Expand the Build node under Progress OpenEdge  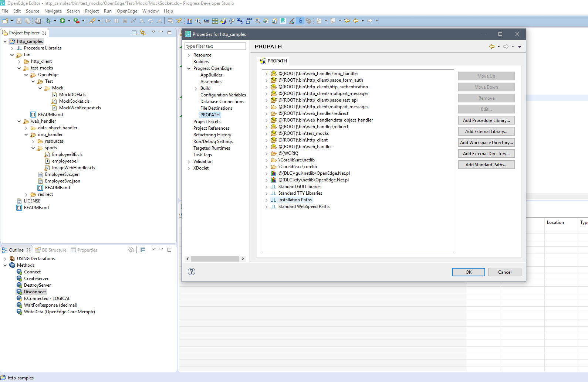(196, 88)
